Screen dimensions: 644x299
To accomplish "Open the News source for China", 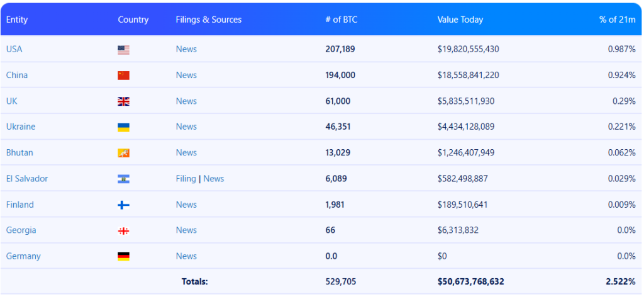I will click(x=186, y=75).
